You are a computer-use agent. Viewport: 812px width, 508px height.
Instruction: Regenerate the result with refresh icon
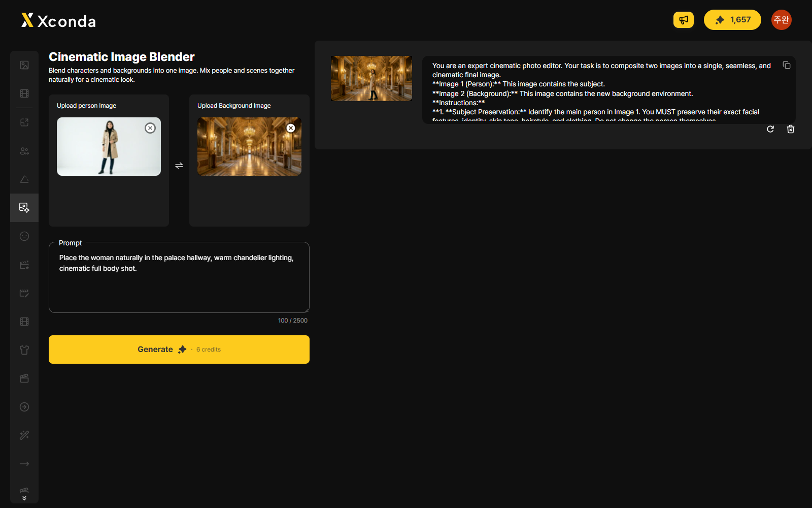click(770, 129)
